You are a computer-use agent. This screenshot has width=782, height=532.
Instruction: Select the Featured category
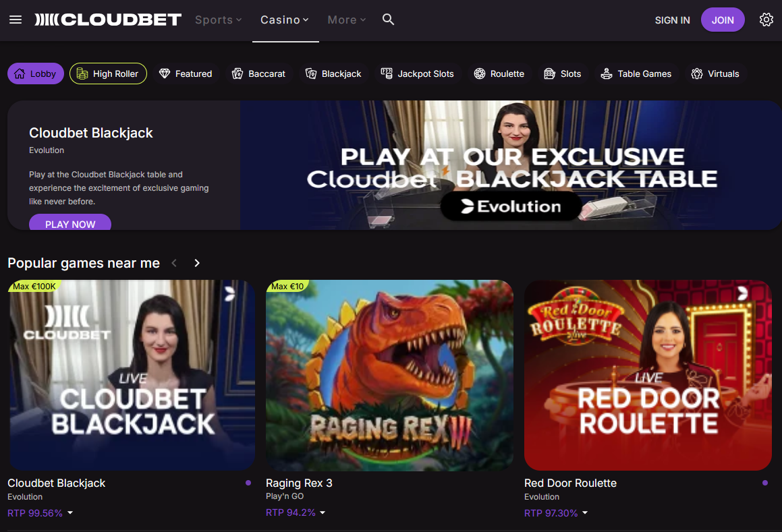click(x=186, y=73)
